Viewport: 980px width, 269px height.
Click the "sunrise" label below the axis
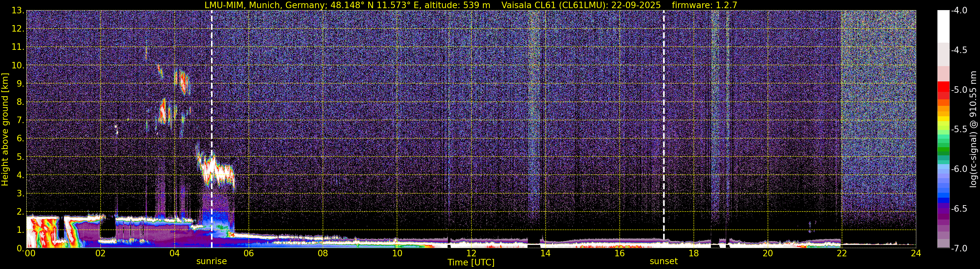coord(212,262)
